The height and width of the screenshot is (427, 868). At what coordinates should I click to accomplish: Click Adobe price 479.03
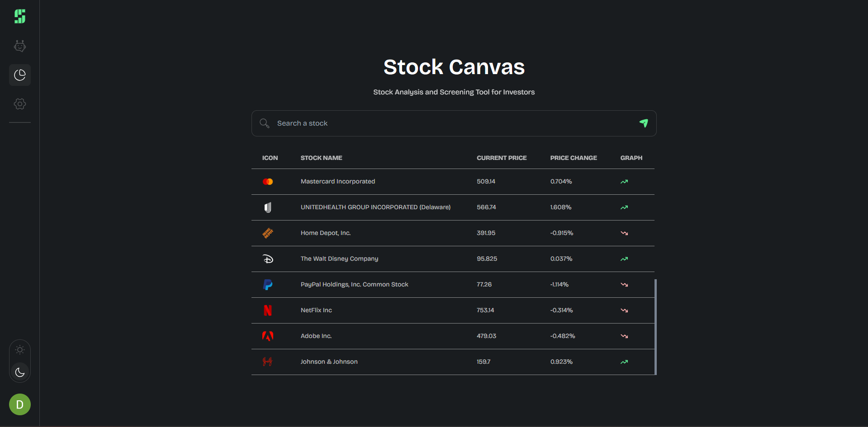pyautogui.click(x=486, y=336)
